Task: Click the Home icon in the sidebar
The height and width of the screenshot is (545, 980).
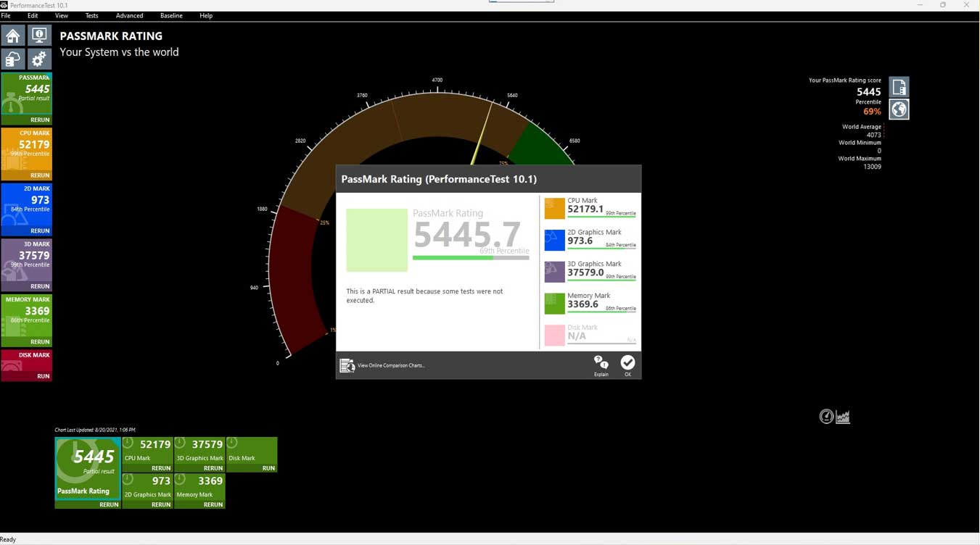Action: [x=13, y=36]
